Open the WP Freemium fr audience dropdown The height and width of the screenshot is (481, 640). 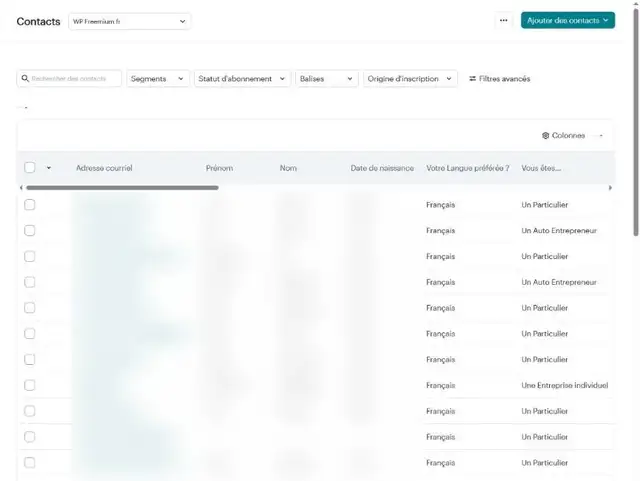click(x=129, y=21)
